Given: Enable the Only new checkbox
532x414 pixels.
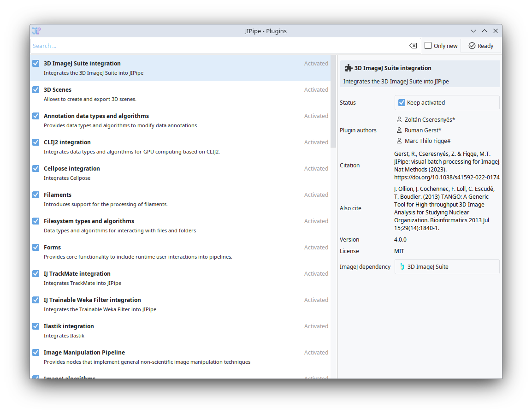Looking at the screenshot, I should pos(428,46).
